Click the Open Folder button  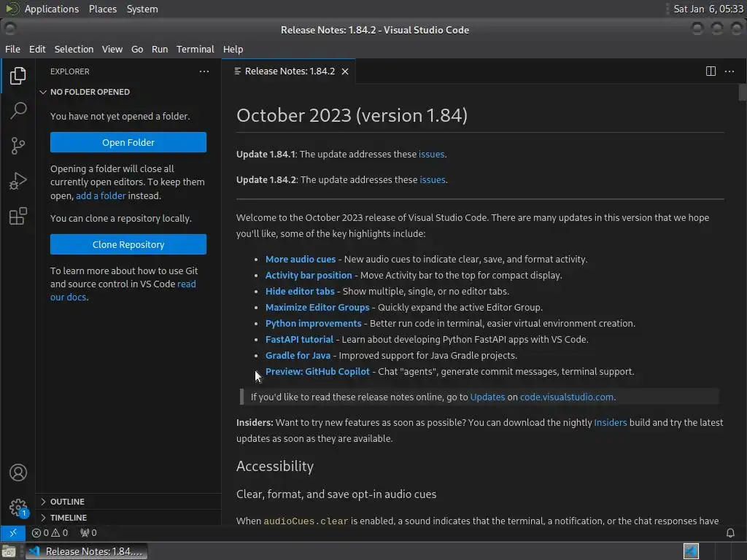click(x=128, y=142)
